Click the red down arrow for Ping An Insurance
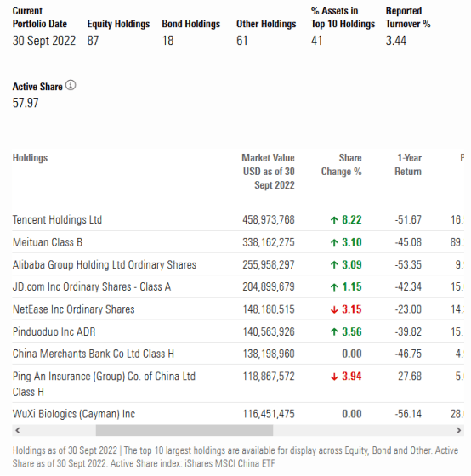471x476 pixels. point(334,377)
